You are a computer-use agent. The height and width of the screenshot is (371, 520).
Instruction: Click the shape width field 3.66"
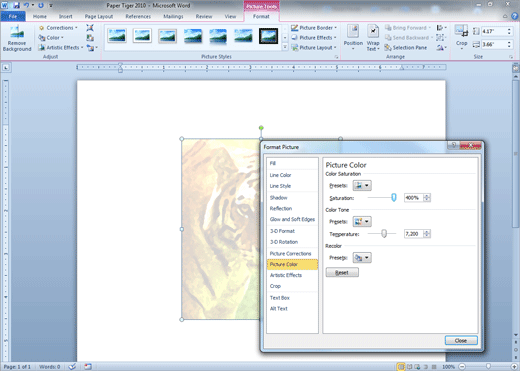[x=494, y=44]
